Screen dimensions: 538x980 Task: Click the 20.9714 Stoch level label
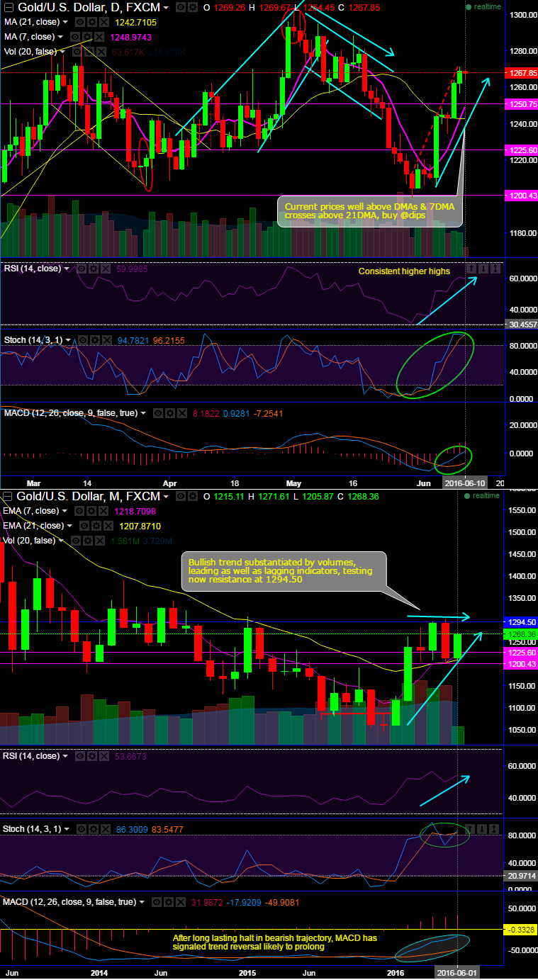[520, 876]
